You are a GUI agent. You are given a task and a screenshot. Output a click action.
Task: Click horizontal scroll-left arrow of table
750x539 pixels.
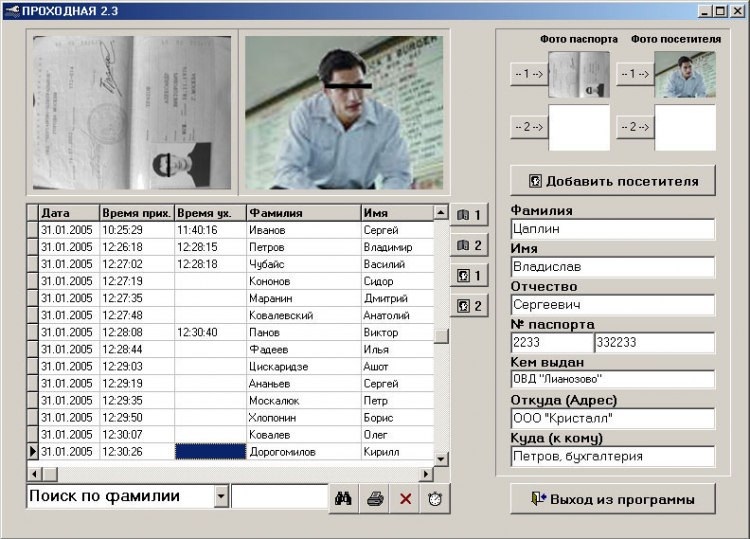(34, 474)
